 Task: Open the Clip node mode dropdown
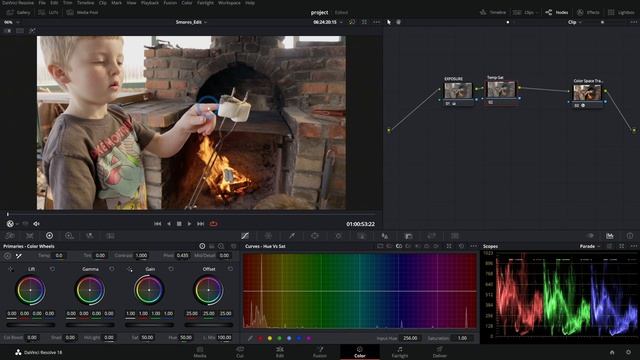pyautogui.click(x=574, y=22)
